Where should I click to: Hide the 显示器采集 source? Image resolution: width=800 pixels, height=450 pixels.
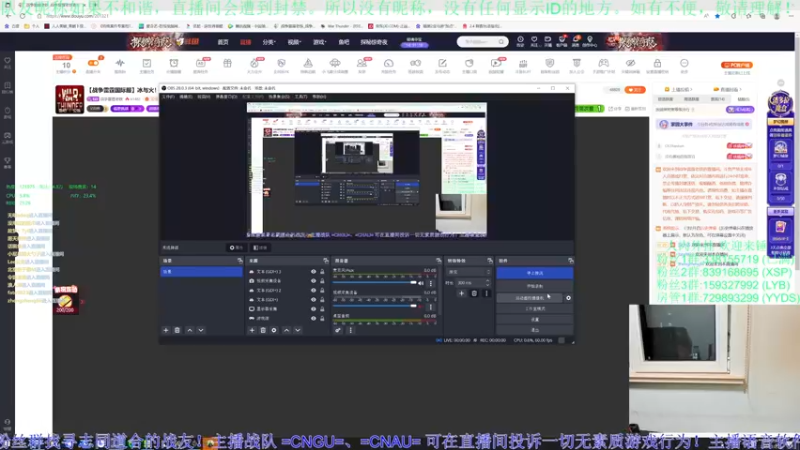coord(313,309)
